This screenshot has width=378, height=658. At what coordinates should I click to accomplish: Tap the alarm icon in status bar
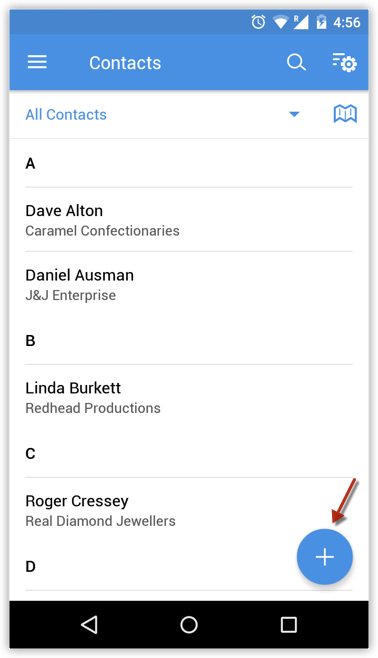point(258,22)
